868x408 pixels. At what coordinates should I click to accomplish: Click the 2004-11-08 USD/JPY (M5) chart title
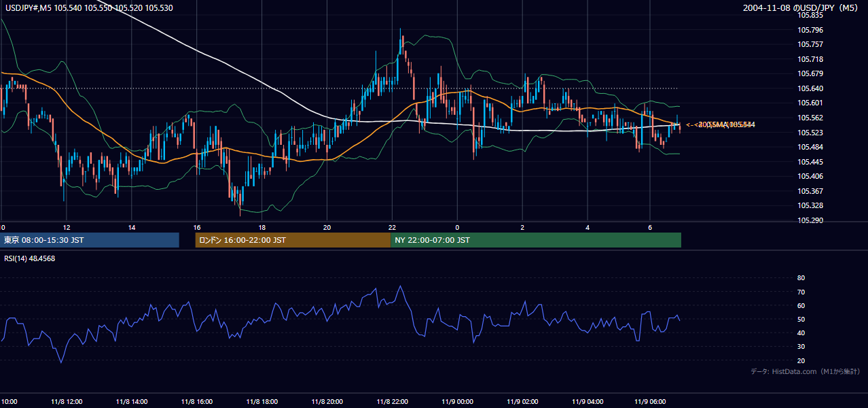point(801,8)
